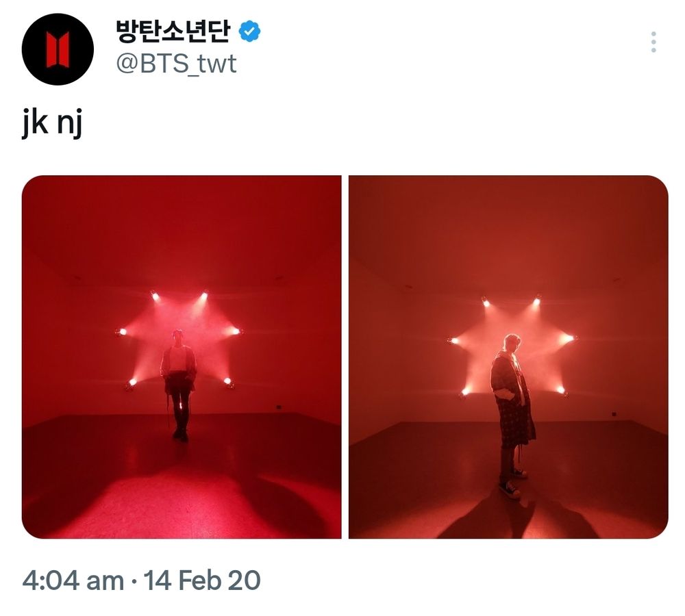Click the 14 Feb 20 date
This screenshot has width=685, height=616.
point(202,581)
